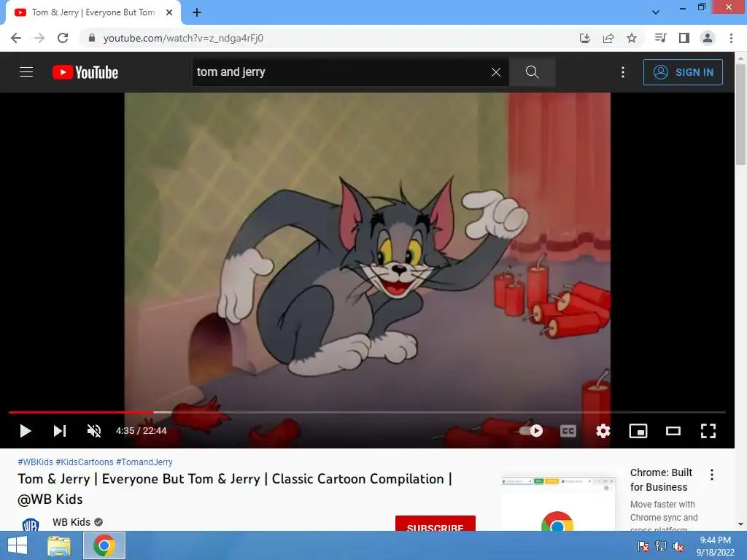Play the paused video
The width and height of the screenshot is (747, 560).
tap(26, 431)
